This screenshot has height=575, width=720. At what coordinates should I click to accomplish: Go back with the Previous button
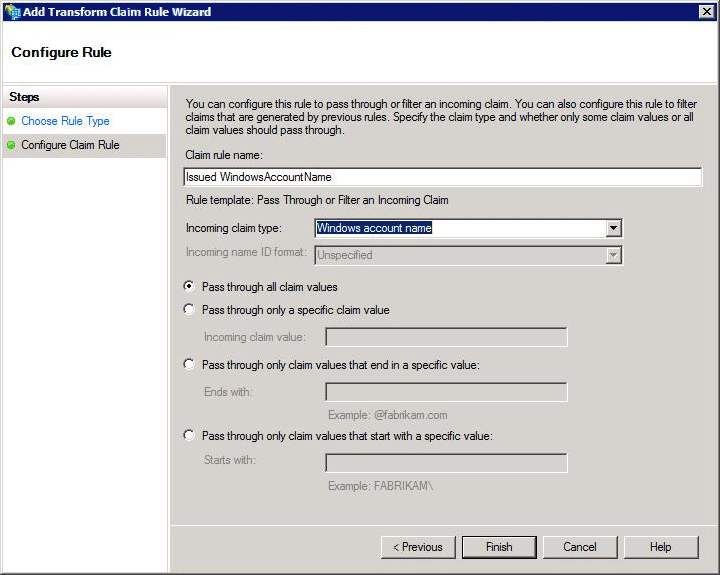[x=417, y=547]
